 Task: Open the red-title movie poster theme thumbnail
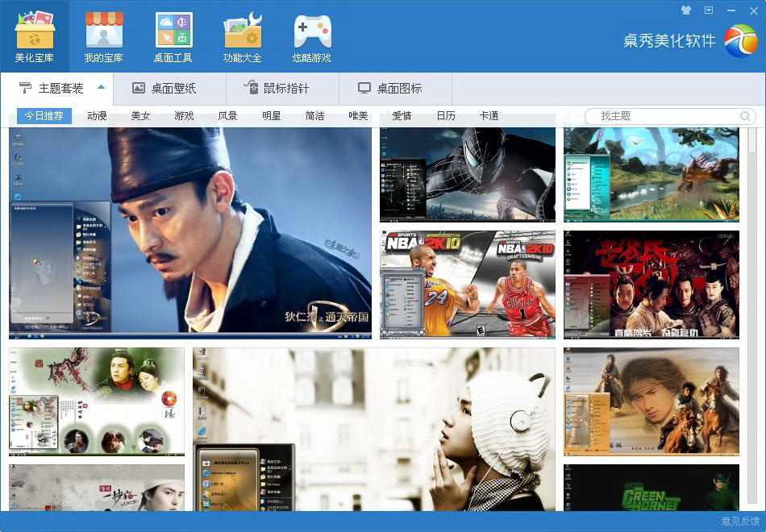coord(652,285)
